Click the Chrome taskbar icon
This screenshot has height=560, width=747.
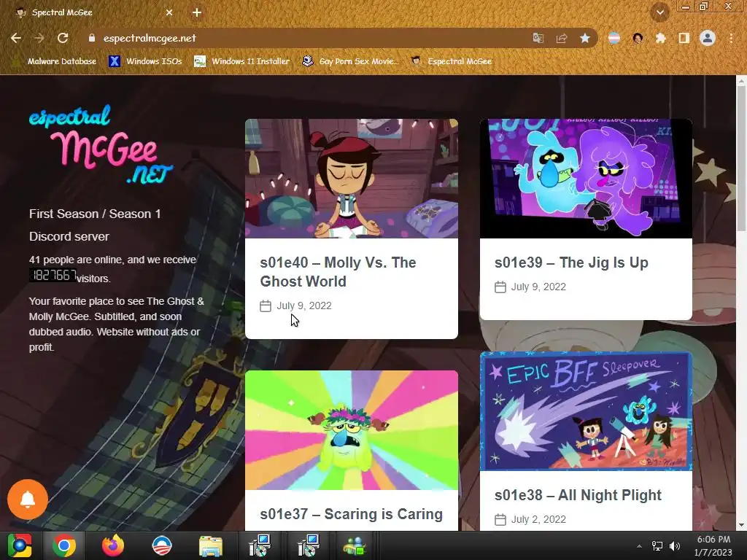click(64, 545)
